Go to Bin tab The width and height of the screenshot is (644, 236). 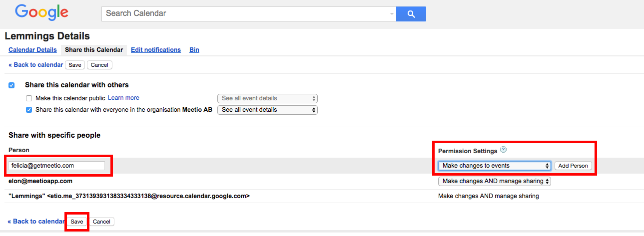[194, 50]
